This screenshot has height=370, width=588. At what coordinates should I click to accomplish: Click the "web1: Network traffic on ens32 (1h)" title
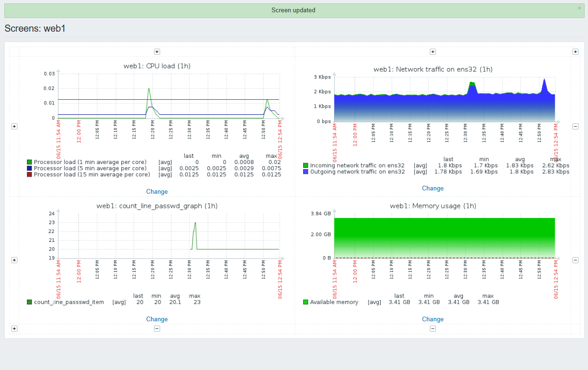[x=433, y=69]
